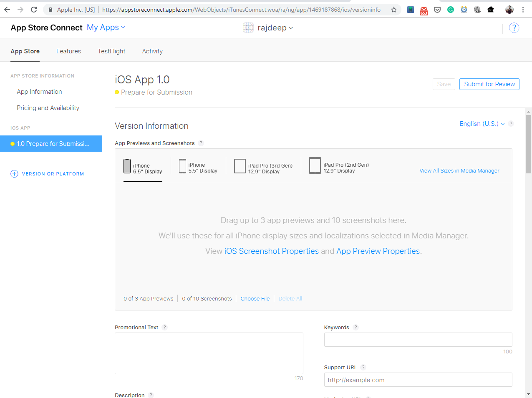Click help icon beside App Previews and Screenshots
The width and height of the screenshot is (532, 398).
[201, 143]
